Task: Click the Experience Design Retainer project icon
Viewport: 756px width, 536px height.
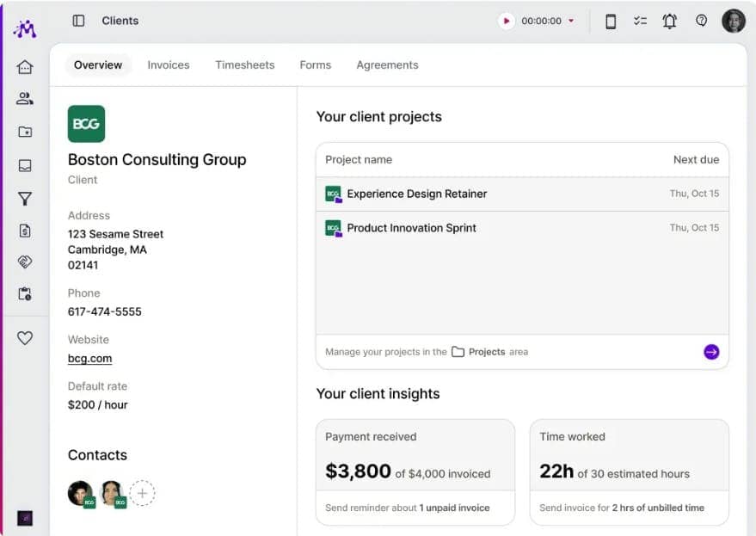Action: point(334,194)
